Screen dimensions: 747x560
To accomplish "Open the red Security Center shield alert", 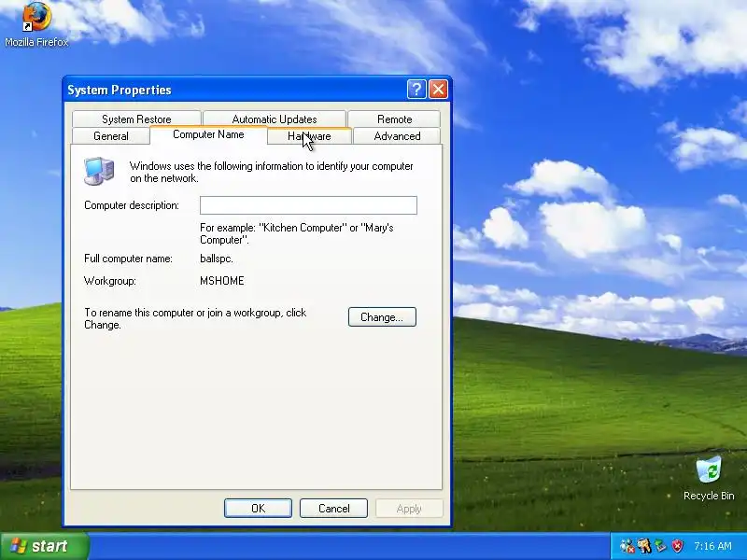I will pyautogui.click(x=677, y=546).
